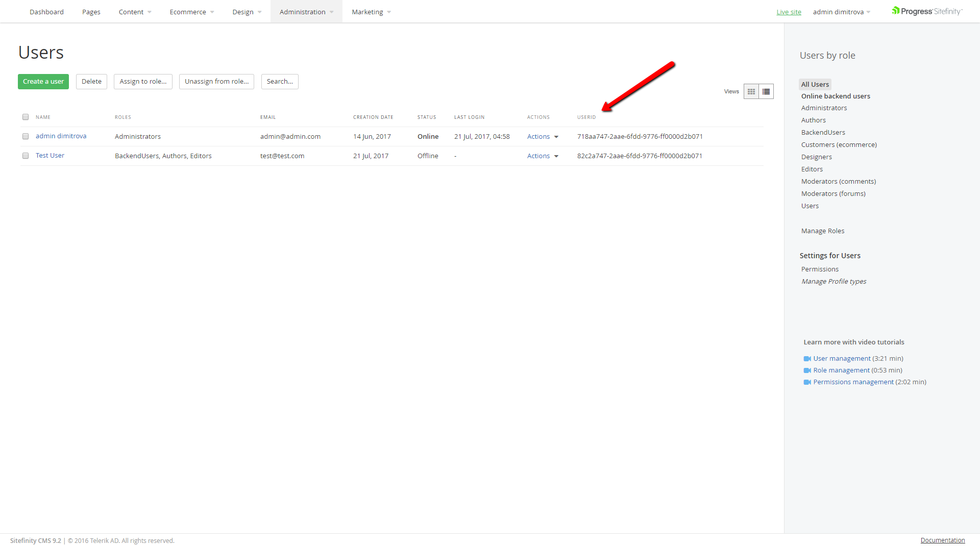Open Actions dropdown for Test User
This screenshot has height=546, width=980.
tap(543, 156)
